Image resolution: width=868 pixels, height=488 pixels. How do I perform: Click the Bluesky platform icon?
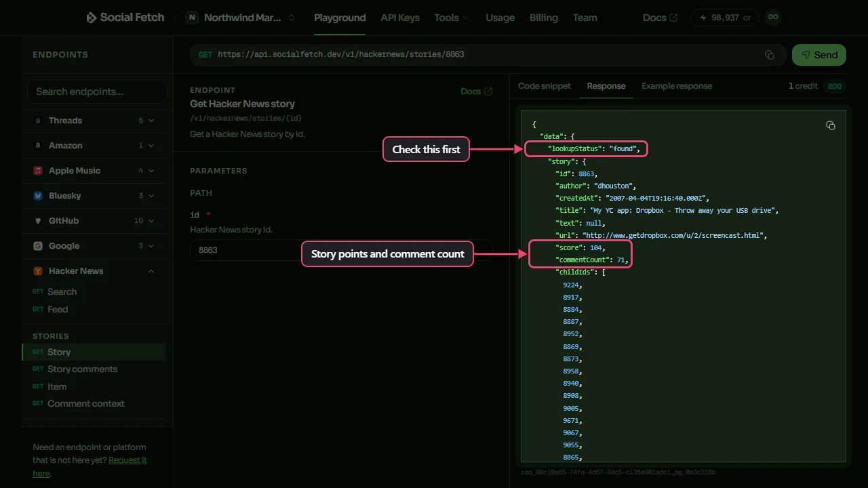coord(38,196)
